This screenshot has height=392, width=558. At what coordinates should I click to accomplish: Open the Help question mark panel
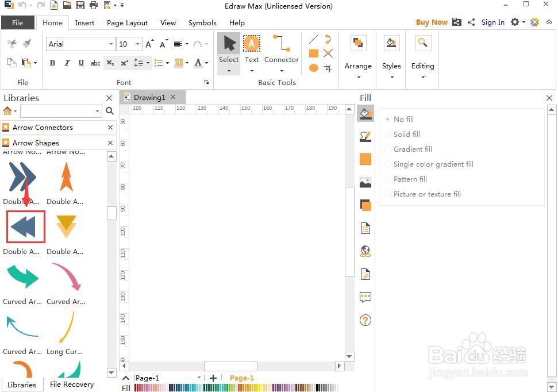tap(365, 320)
